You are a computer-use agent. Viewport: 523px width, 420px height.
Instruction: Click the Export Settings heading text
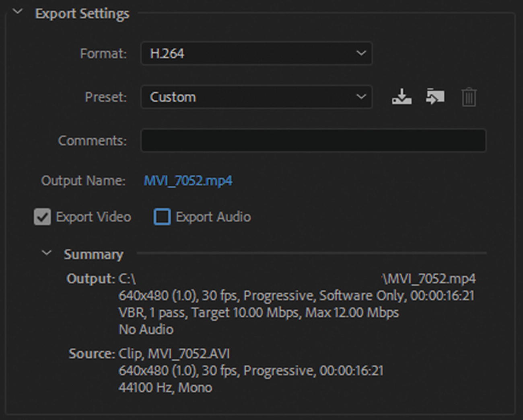pos(82,14)
